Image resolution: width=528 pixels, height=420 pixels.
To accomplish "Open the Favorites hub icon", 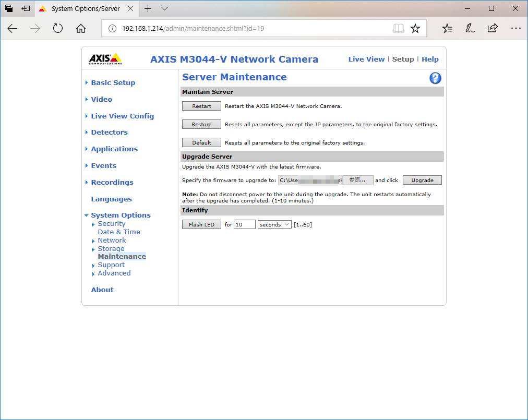I will 448,28.
